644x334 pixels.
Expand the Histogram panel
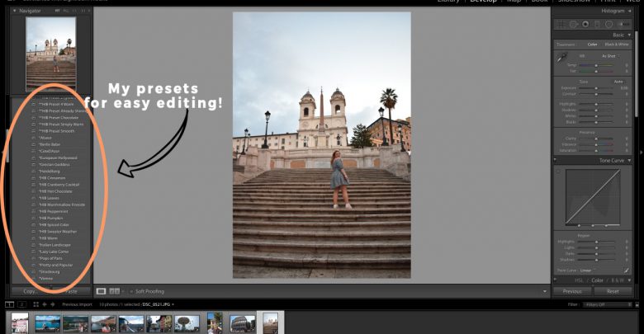pos(630,11)
